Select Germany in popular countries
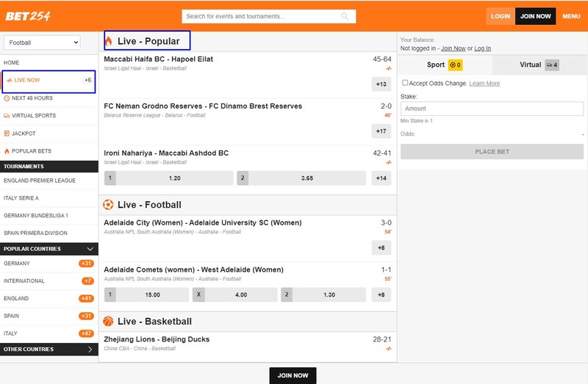 tap(49, 264)
